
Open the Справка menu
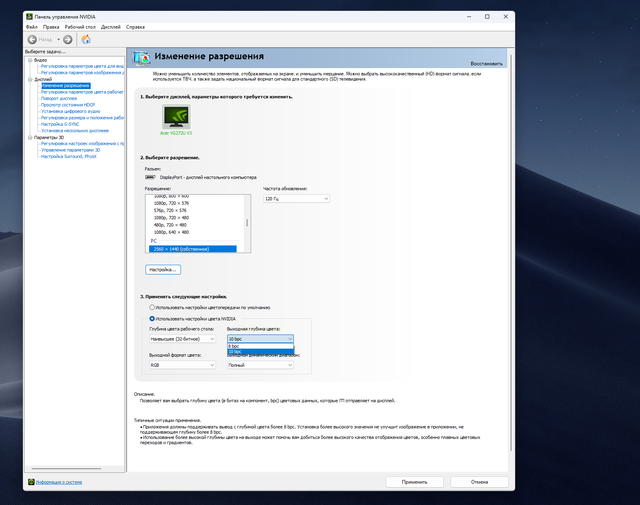pos(135,27)
